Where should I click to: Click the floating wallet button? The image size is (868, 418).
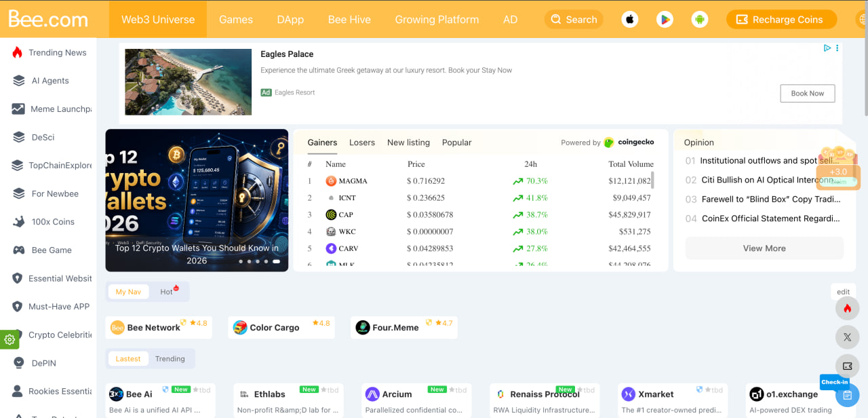847,366
